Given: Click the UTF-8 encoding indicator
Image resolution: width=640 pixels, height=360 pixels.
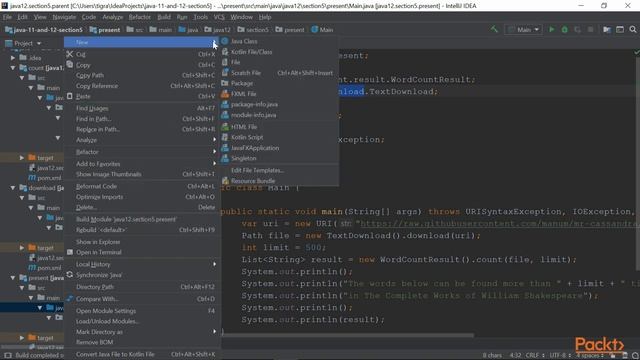Looking at the screenshot, I should (559, 355).
